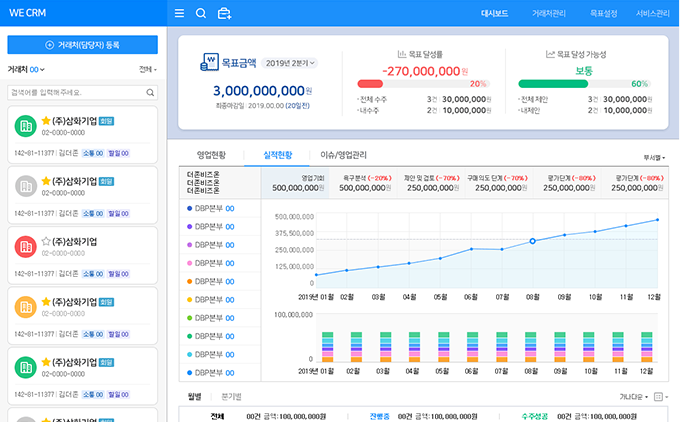
Task: Select the 월별 tab
Action: click(x=194, y=396)
